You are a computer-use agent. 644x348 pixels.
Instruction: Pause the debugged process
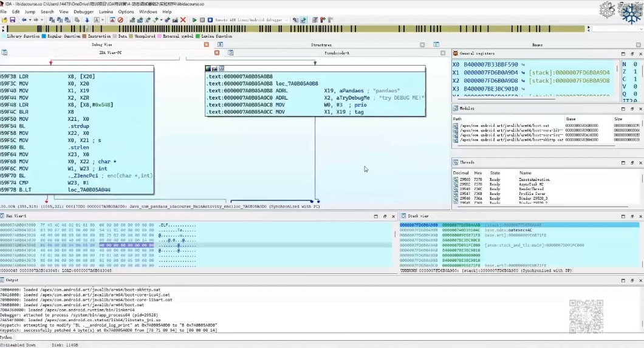(202, 19)
